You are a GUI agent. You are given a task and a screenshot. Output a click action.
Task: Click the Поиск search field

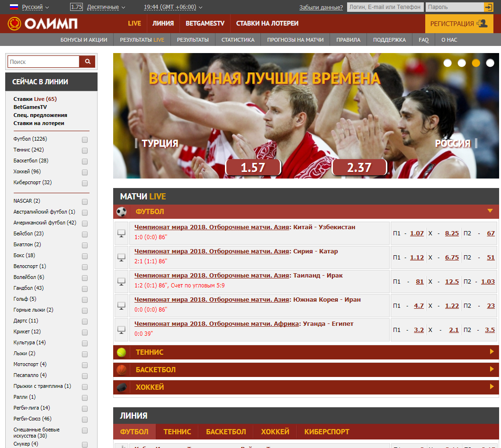click(x=44, y=62)
